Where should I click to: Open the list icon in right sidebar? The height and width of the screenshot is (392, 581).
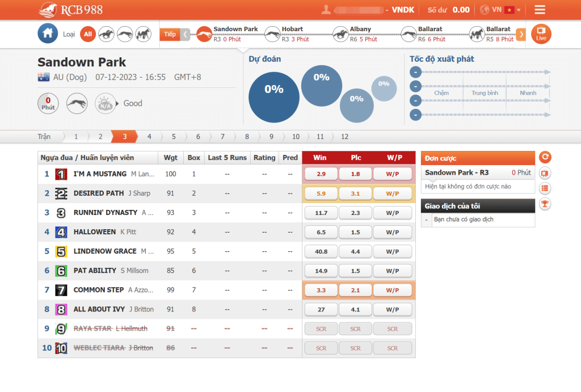pos(545,188)
